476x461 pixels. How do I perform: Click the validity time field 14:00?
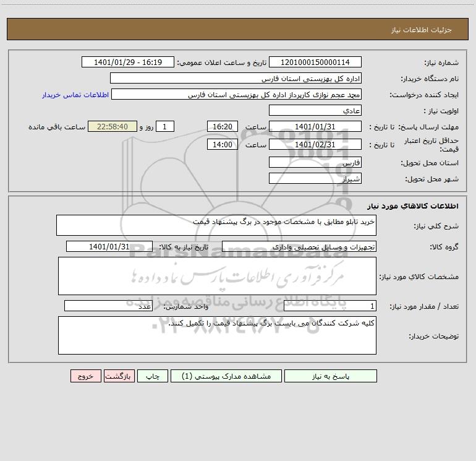pos(222,144)
